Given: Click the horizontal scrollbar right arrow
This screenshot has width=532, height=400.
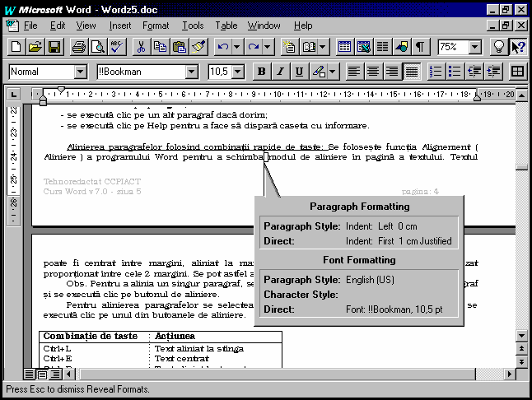Looking at the screenshot, I should pos(509,374).
